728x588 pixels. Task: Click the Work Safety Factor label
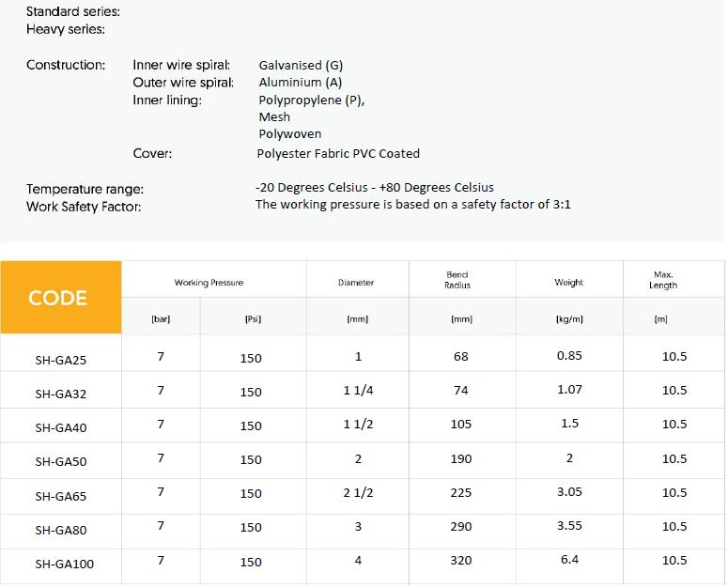(84, 206)
